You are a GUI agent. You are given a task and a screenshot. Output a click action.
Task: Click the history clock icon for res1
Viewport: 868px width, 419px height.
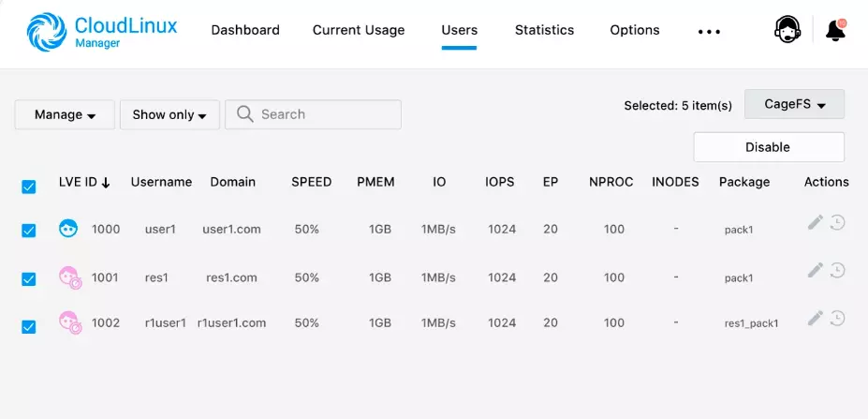click(x=838, y=270)
